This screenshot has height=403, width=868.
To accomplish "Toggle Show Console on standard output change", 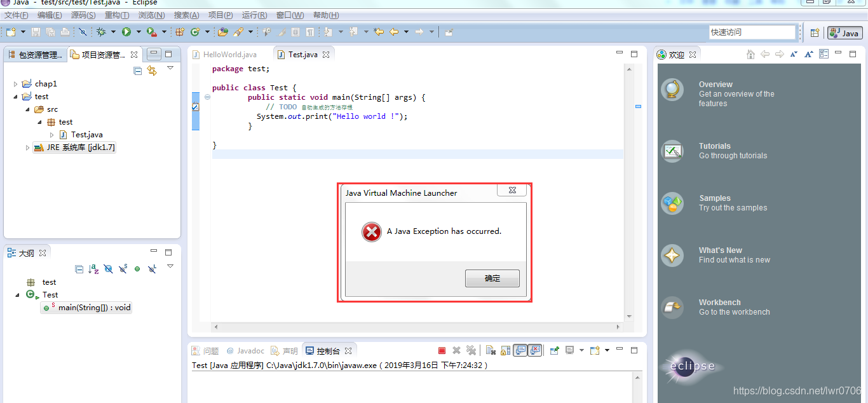I will point(521,350).
